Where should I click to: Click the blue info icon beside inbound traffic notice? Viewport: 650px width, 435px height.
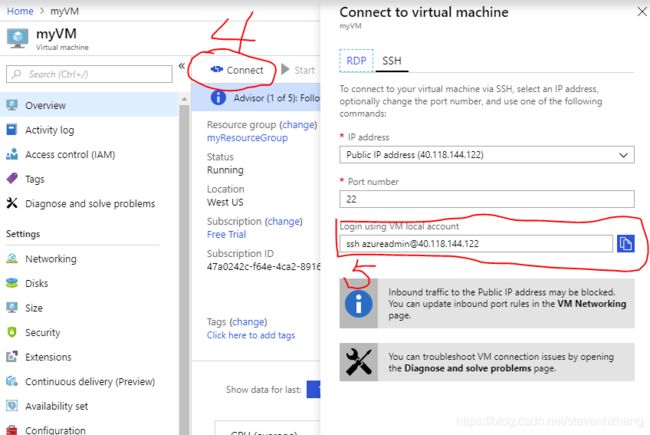tap(359, 304)
